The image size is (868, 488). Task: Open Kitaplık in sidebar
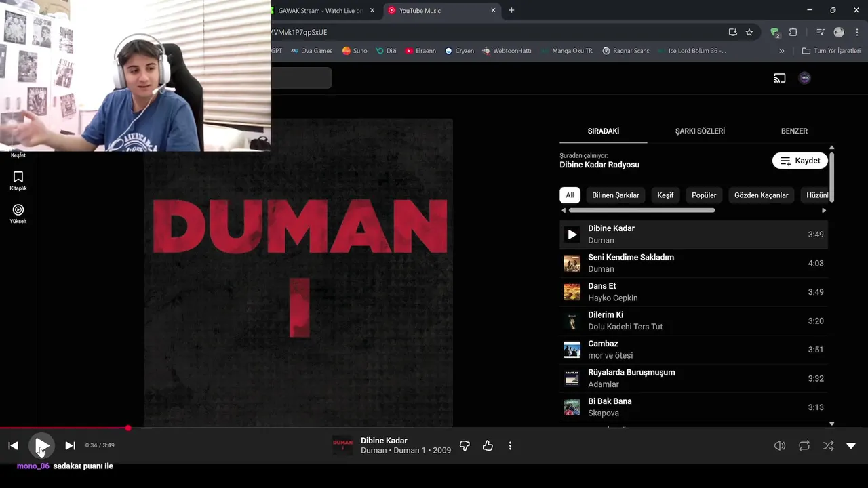[18, 180]
